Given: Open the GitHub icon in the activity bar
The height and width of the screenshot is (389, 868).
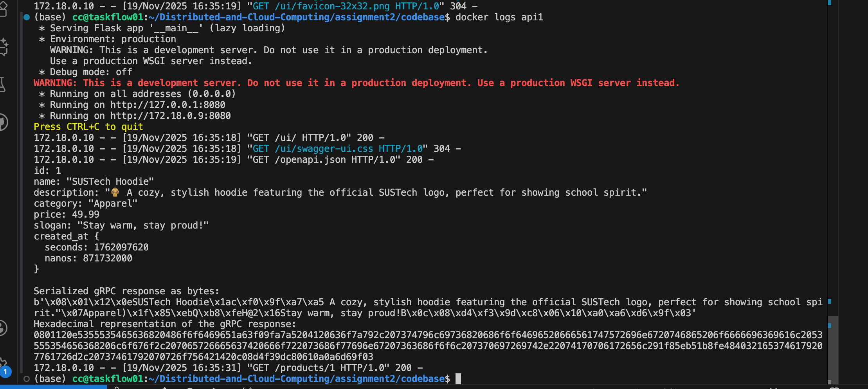Looking at the screenshot, I should [x=3, y=122].
